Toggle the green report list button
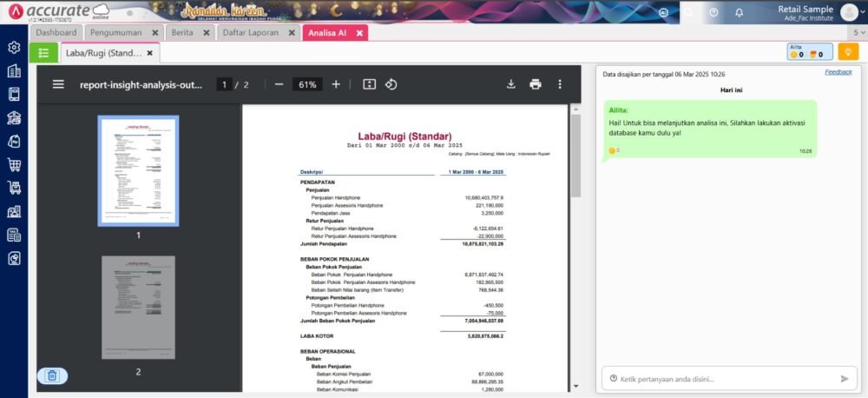 coord(43,53)
